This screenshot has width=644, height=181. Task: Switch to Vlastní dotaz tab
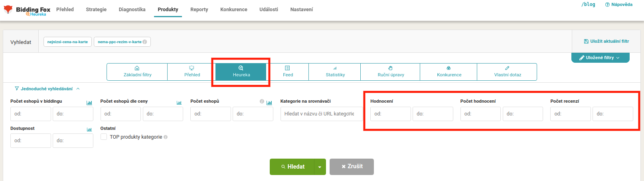click(x=508, y=72)
